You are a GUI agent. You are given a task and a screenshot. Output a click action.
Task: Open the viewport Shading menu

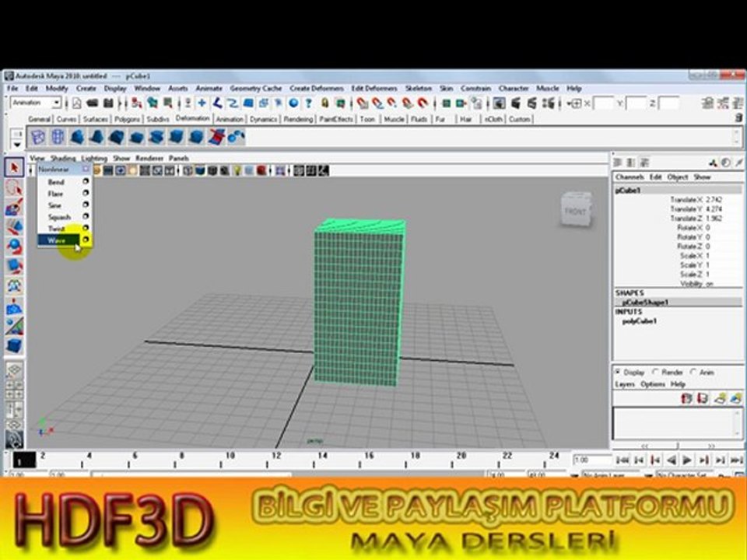[63, 158]
